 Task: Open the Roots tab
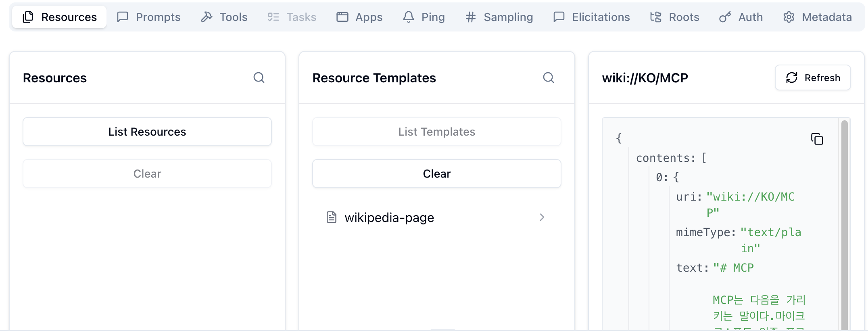[674, 17]
